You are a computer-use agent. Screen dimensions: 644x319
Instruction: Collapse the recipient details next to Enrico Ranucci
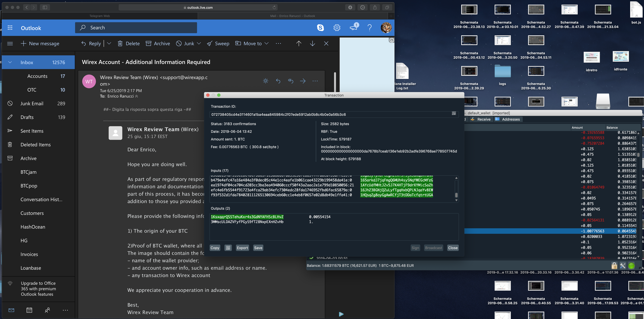(x=136, y=96)
